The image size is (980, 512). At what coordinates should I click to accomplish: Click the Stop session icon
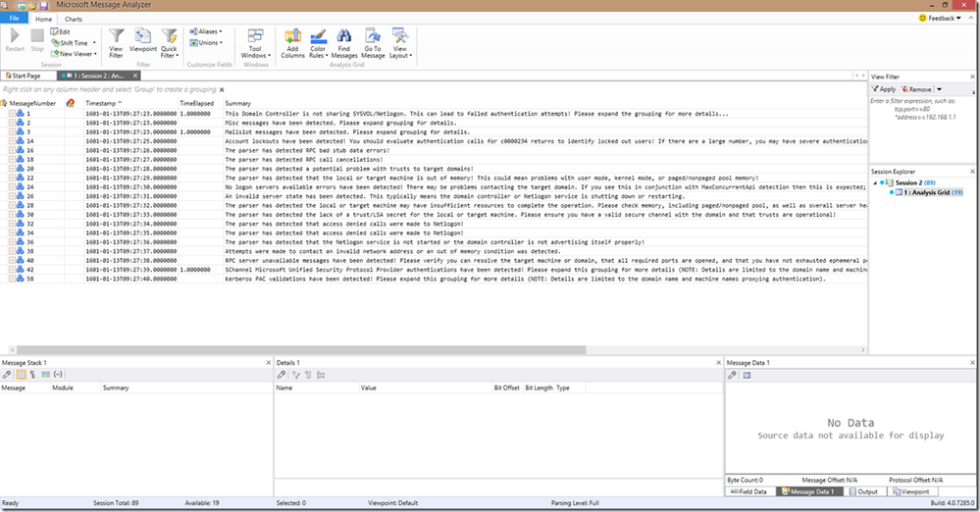pyautogui.click(x=37, y=36)
